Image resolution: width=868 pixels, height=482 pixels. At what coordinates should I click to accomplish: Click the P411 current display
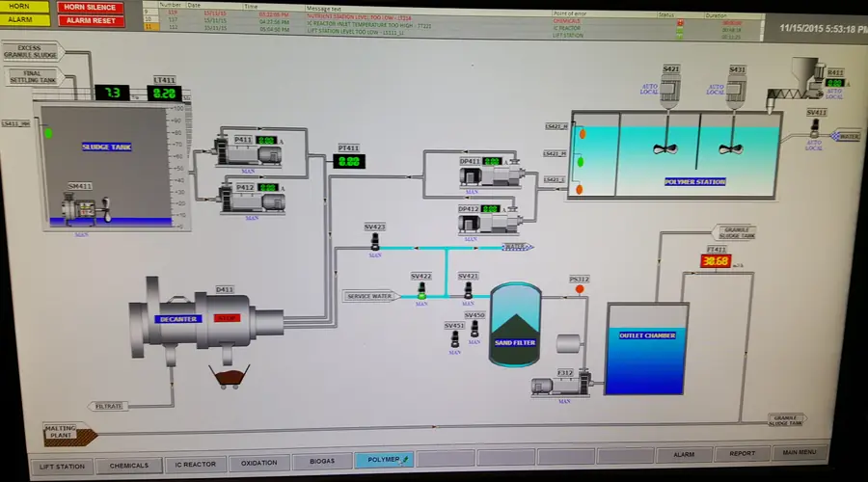(x=266, y=141)
